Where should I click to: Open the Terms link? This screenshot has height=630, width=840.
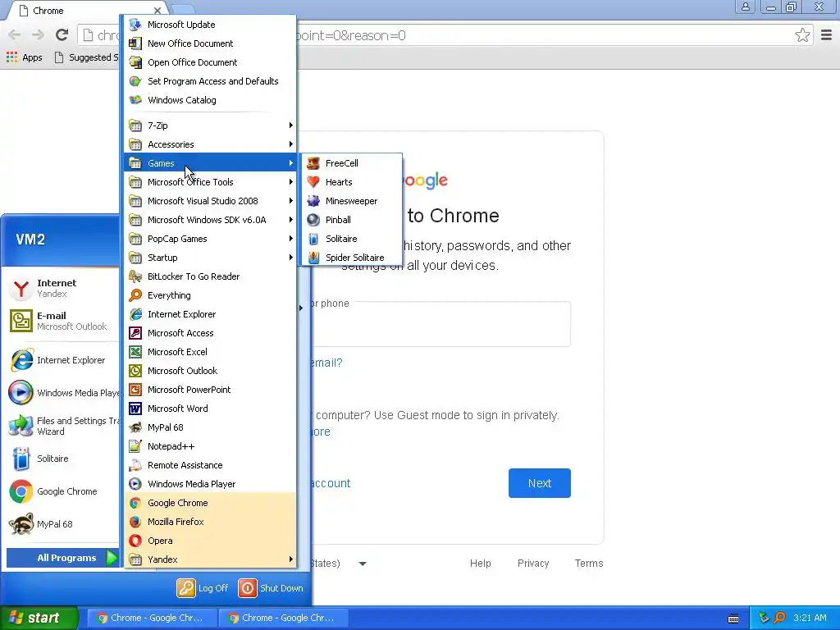(x=589, y=563)
